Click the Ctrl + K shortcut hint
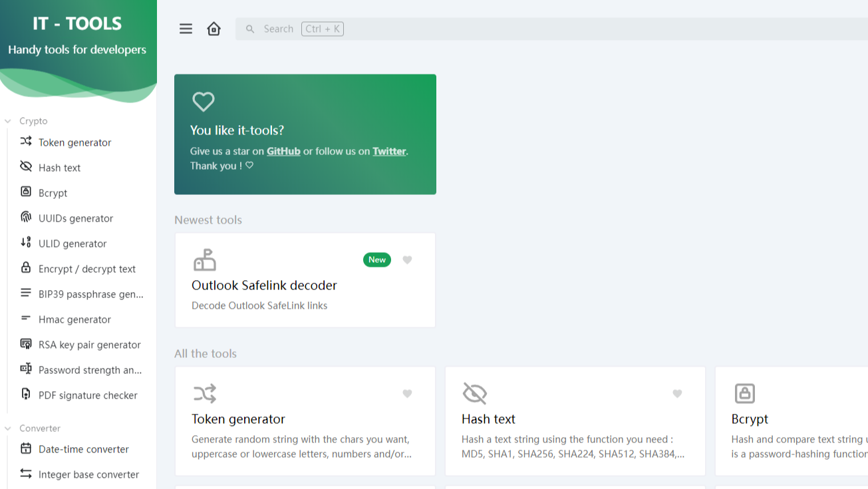This screenshot has width=868, height=489. click(x=323, y=29)
